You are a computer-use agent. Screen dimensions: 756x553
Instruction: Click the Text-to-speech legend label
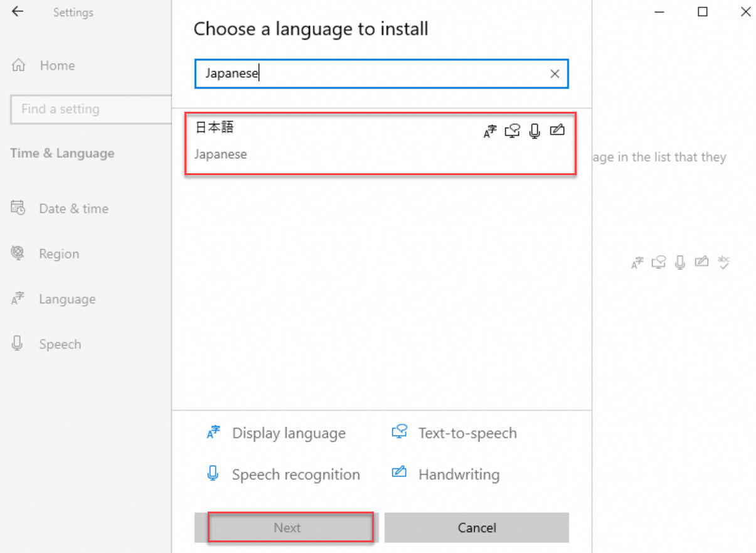click(x=467, y=433)
